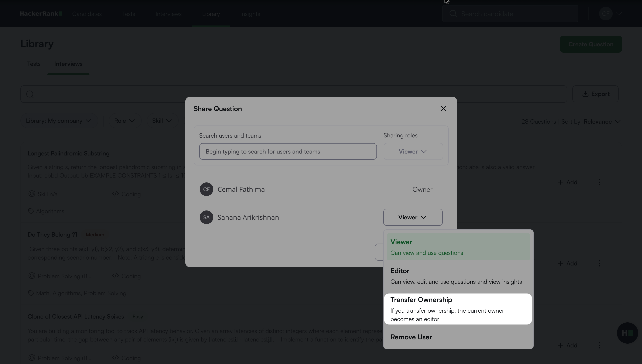Open three-dot menu for Longest Palindromic Substring
This screenshot has width=642, height=364.
pos(599,182)
